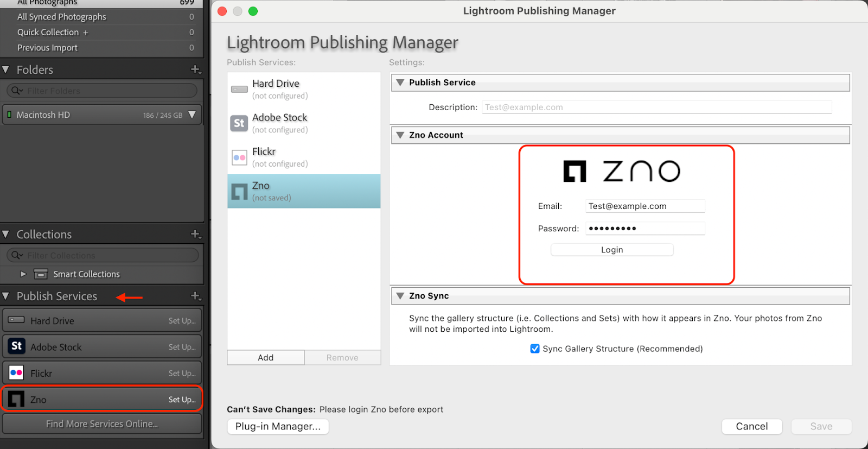Collapse the Collections panel triangle
868x449 pixels.
[x=6, y=234]
